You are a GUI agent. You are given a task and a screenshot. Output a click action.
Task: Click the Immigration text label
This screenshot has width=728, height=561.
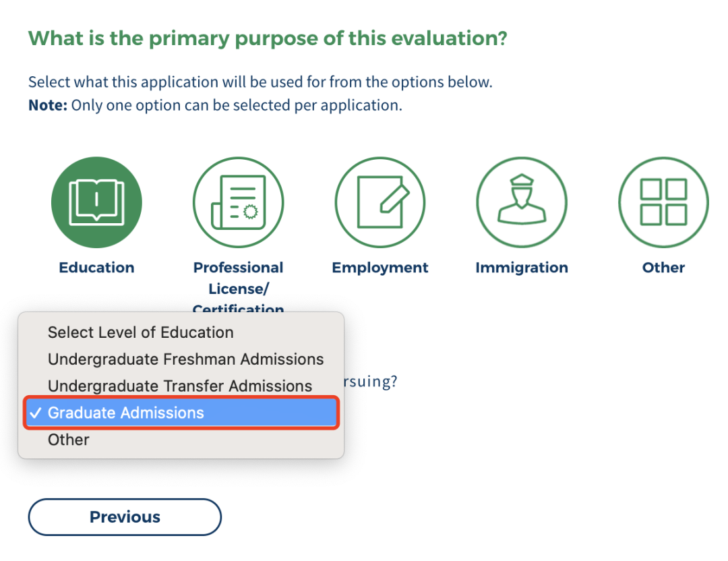pos(522,268)
